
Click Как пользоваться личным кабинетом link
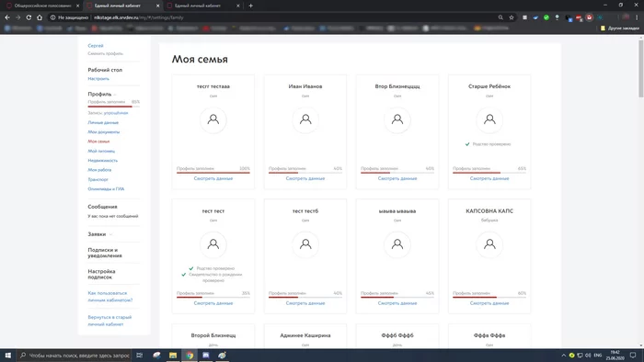click(110, 297)
